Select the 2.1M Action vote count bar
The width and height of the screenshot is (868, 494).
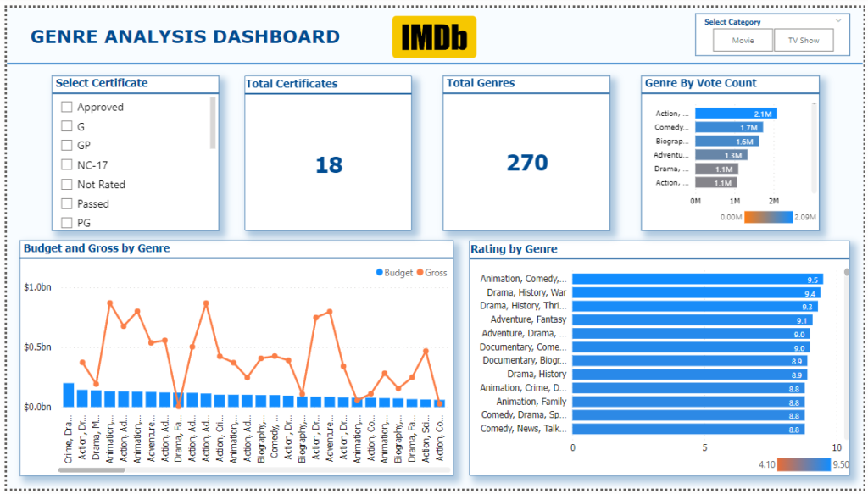[x=737, y=114]
